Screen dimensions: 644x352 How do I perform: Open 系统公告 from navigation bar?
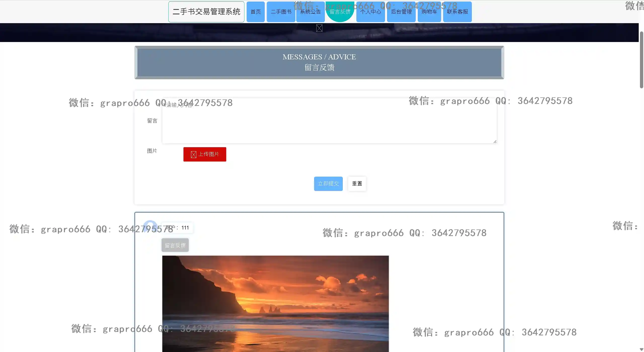click(x=310, y=12)
